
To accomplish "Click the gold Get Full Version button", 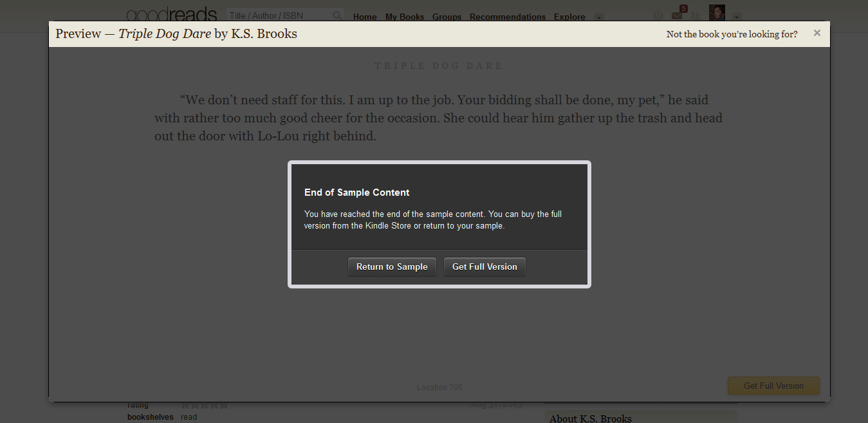I will 773,386.
